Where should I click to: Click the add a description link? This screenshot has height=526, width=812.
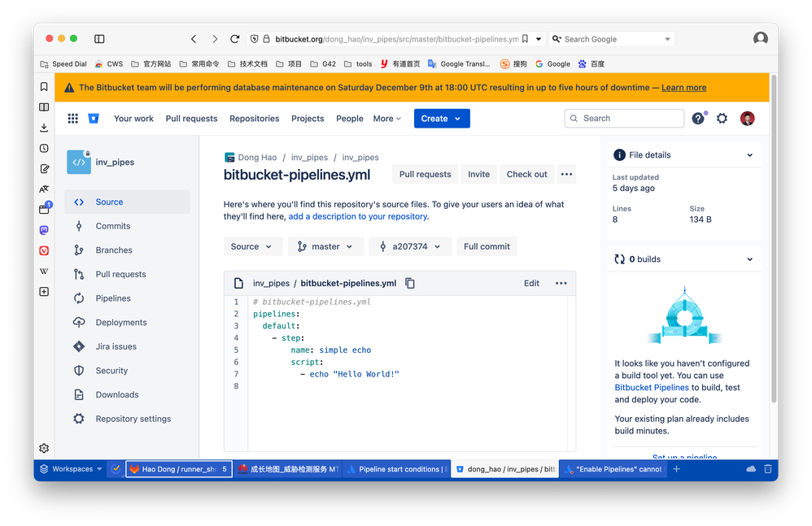(x=358, y=216)
